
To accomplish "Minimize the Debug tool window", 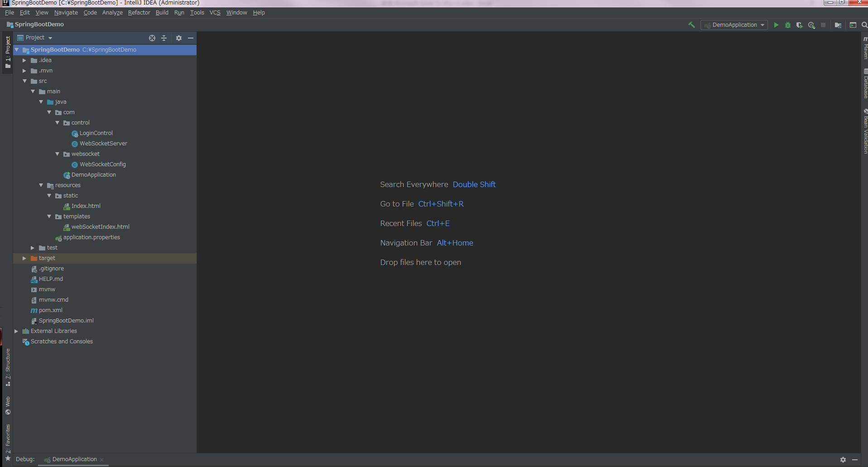I will pos(855,459).
